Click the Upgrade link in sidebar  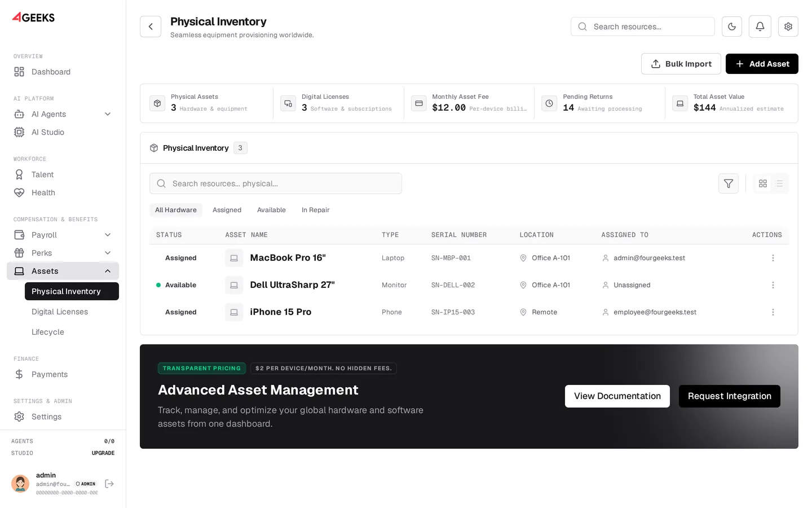[x=103, y=453]
